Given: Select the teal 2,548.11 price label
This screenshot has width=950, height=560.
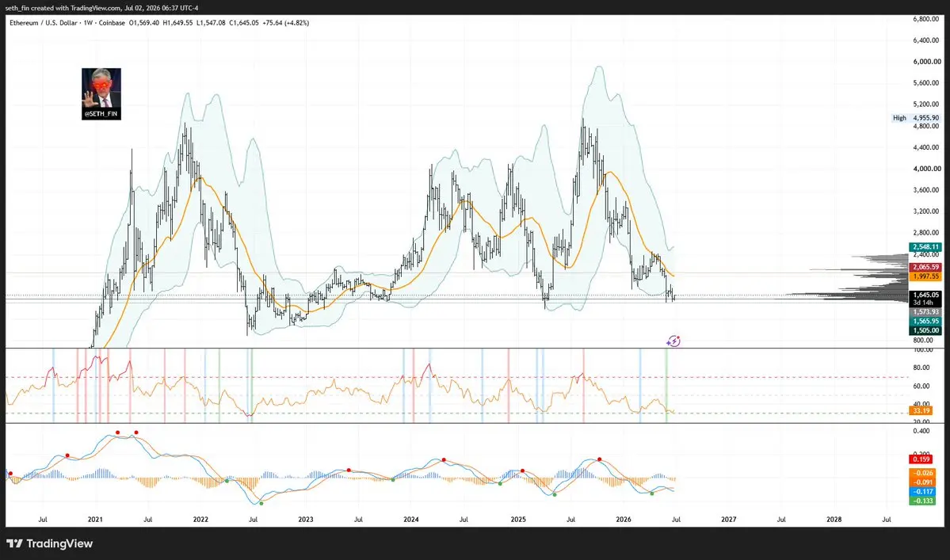Looking at the screenshot, I should [x=925, y=247].
